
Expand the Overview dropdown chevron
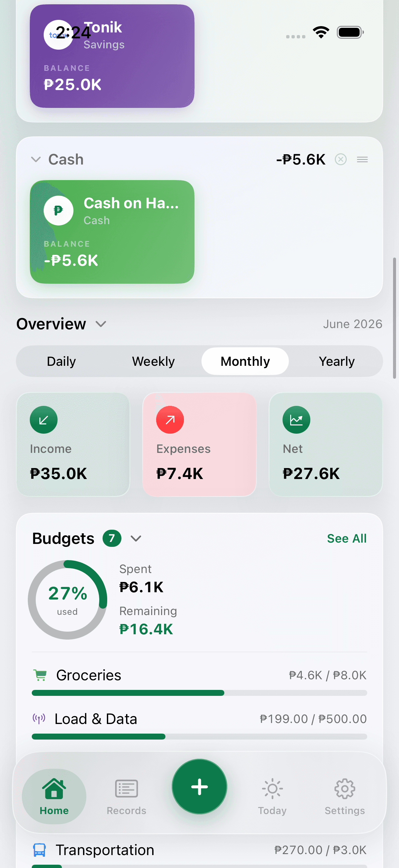101,324
